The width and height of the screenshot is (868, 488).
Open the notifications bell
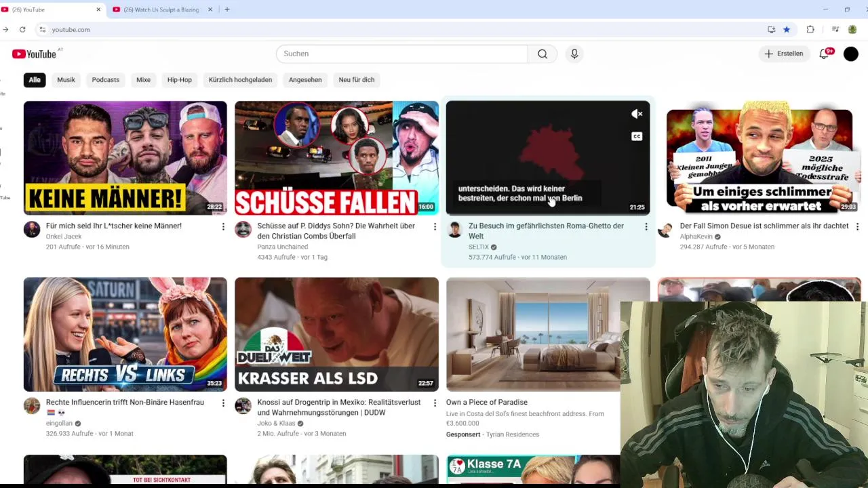click(x=825, y=54)
